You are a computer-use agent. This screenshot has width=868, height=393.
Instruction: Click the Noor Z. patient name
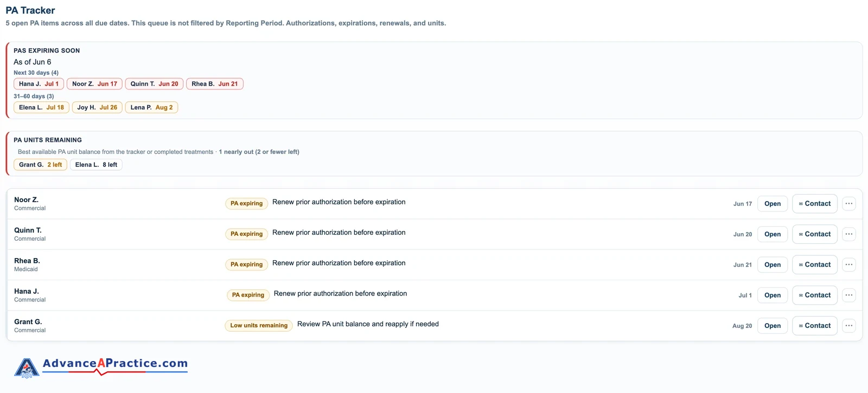point(26,200)
